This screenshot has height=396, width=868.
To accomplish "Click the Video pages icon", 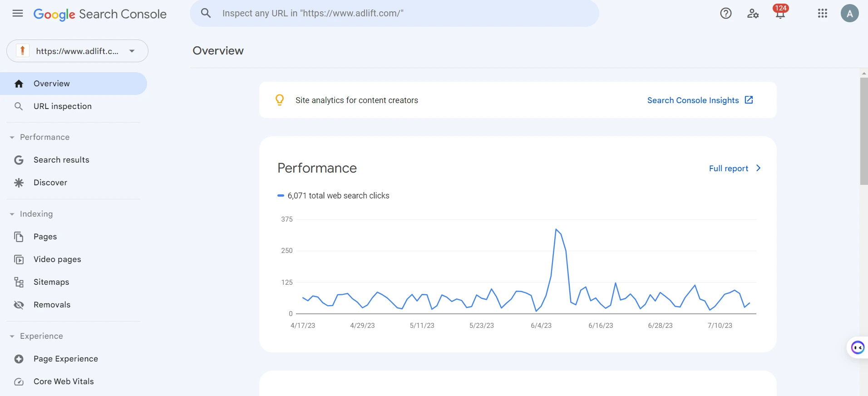I will point(19,259).
